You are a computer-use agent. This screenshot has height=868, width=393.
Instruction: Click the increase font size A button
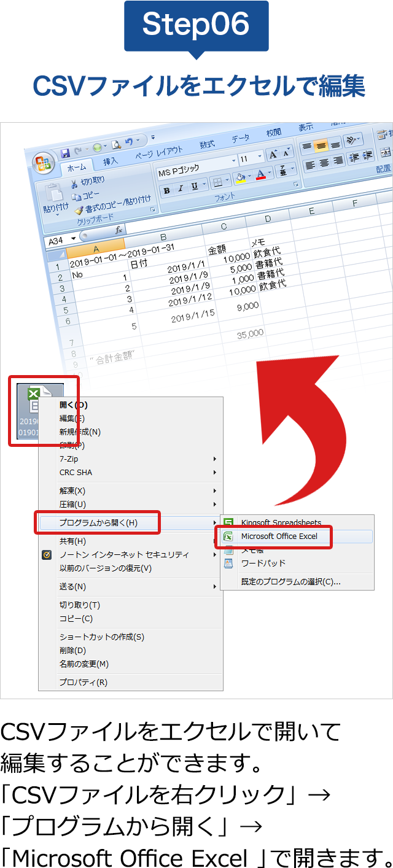click(x=273, y=155)
